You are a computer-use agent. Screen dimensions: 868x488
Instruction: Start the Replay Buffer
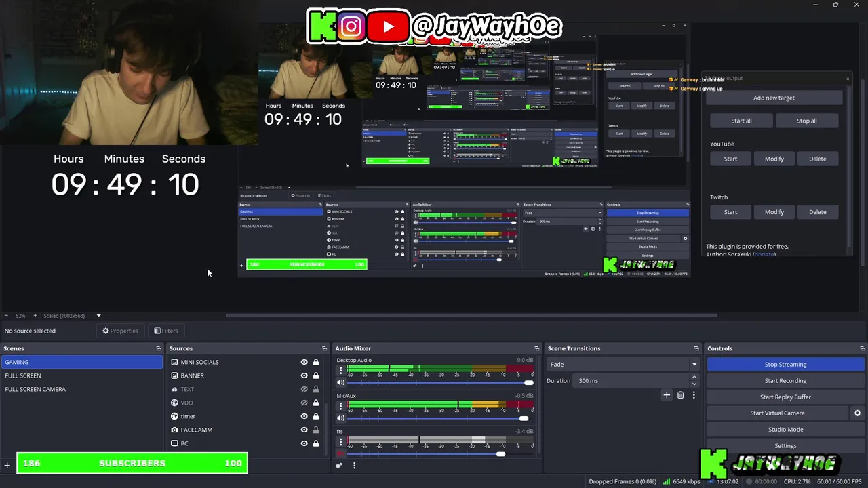[x=785, y=396]
